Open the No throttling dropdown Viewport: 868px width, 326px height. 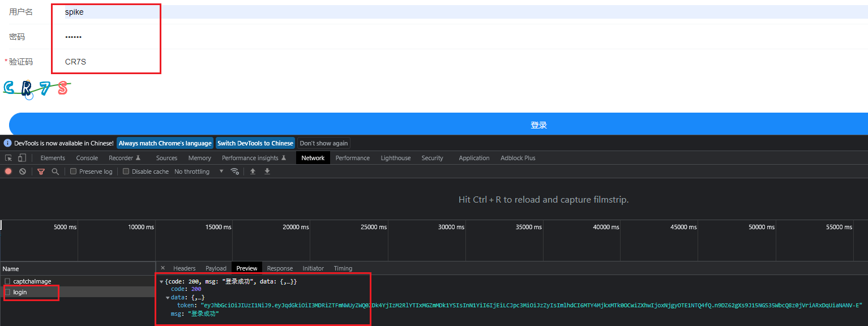tap(199, 171)
